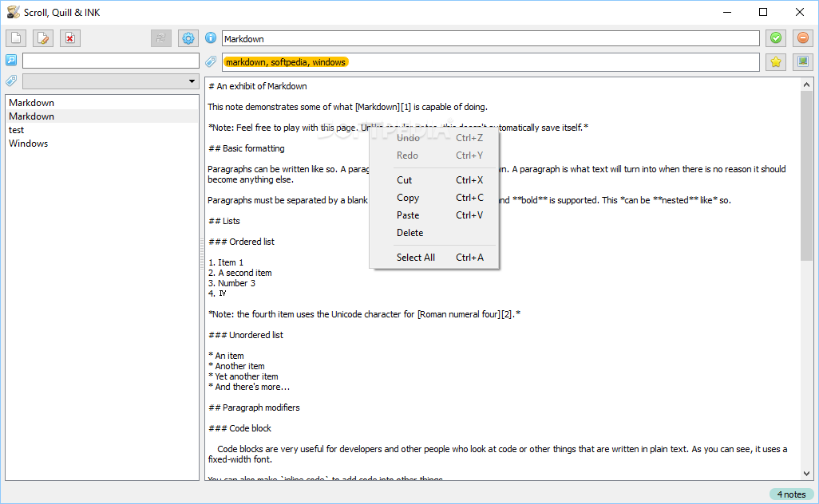
Task: Click the note title field showing Markdown
Action: click(x=490, y=38)
